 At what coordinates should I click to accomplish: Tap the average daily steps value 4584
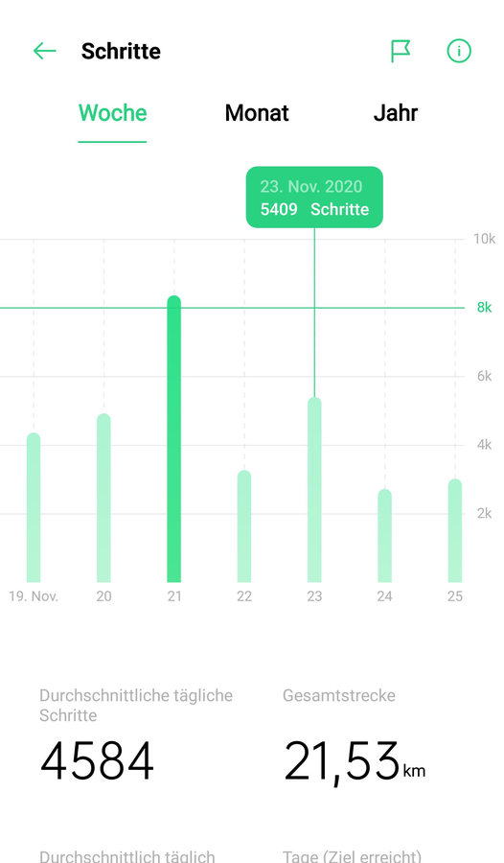pos(97,761)
